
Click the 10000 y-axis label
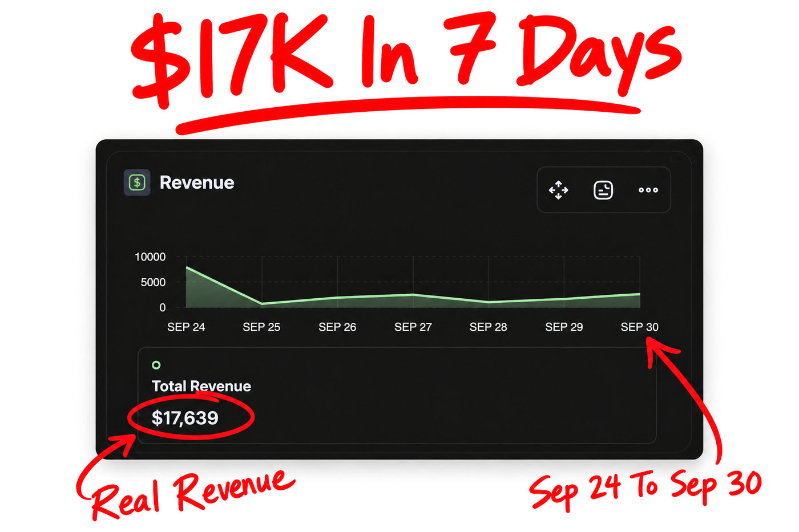pos(150,257)
